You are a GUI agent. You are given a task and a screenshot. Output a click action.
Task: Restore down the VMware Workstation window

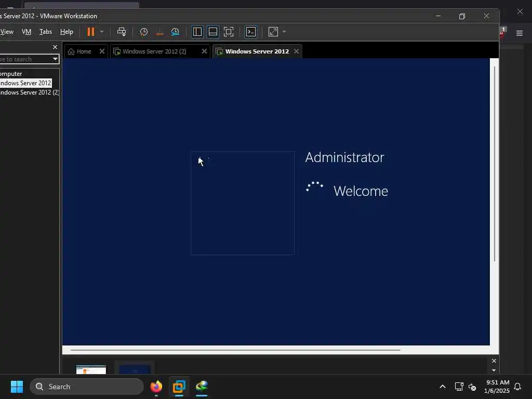462,16
